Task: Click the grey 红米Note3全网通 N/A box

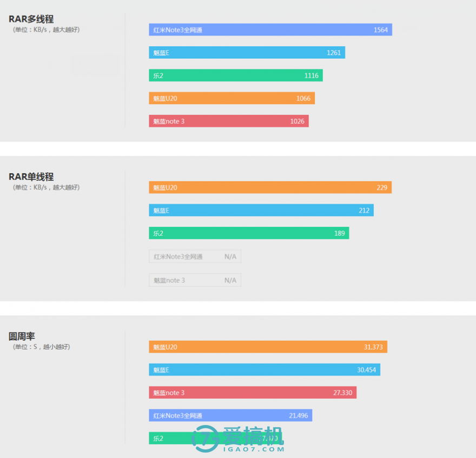Action: point(195,256)
